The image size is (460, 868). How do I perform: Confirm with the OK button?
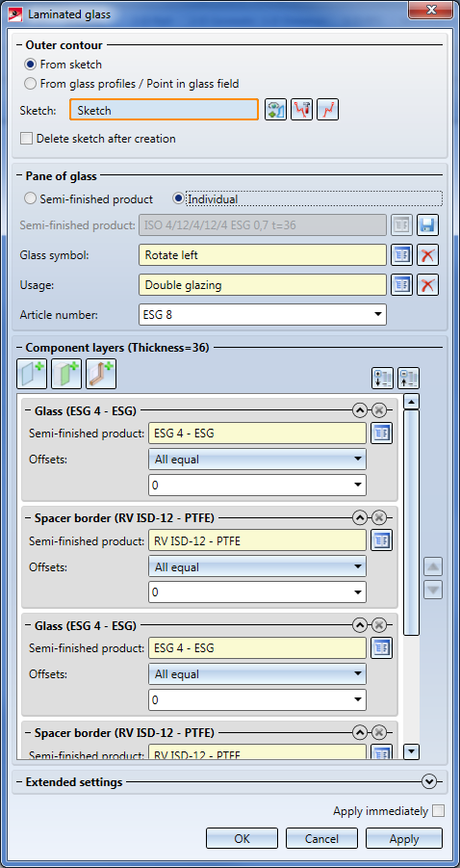click(x=243, y=838)
